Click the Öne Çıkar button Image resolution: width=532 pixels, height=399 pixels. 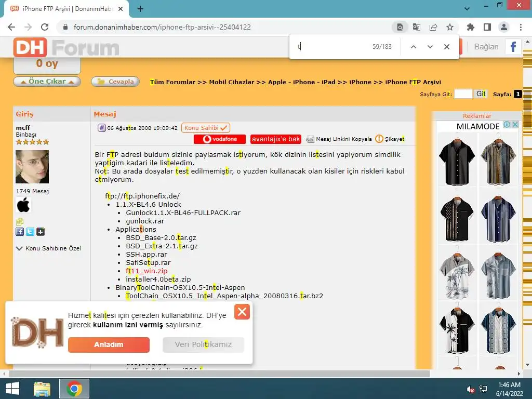coord(47,82)
